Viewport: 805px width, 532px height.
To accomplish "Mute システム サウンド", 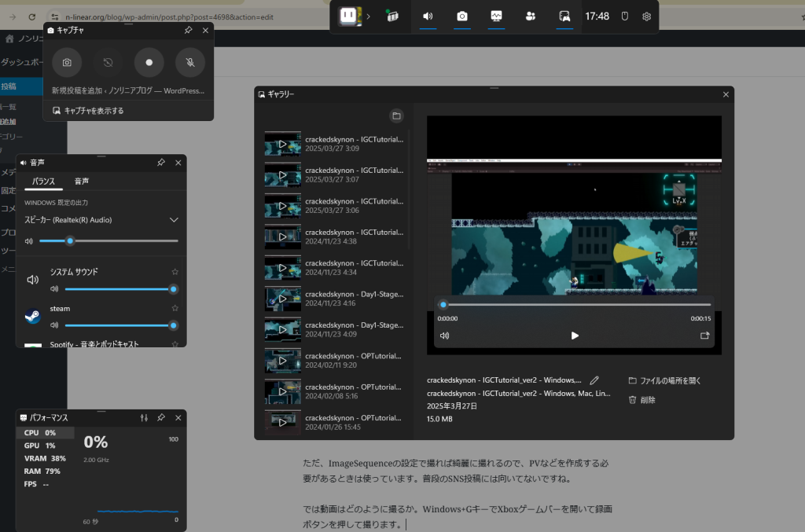I will (x=54, y=289).
